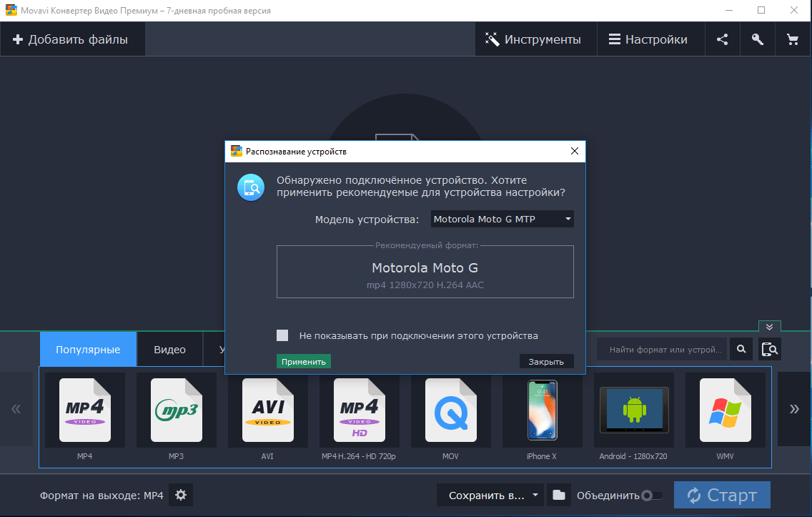Show next formats with right double arrow

pyautogui.click(x=794, y=409)
